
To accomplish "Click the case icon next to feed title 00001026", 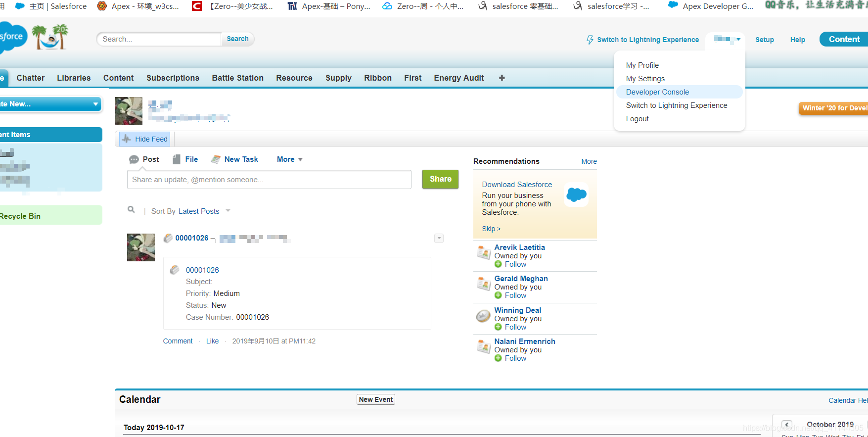I will point(168,238).
